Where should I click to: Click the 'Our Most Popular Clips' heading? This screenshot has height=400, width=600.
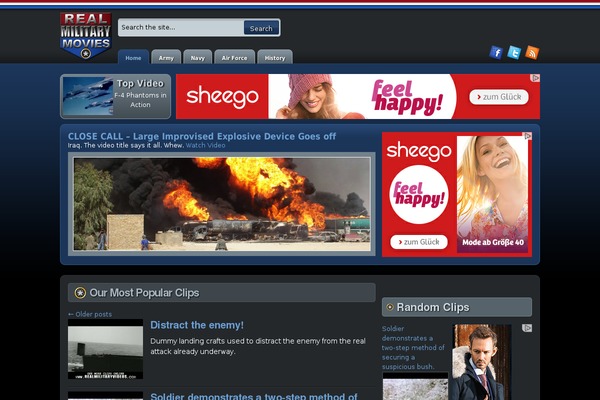click(144, 293)
